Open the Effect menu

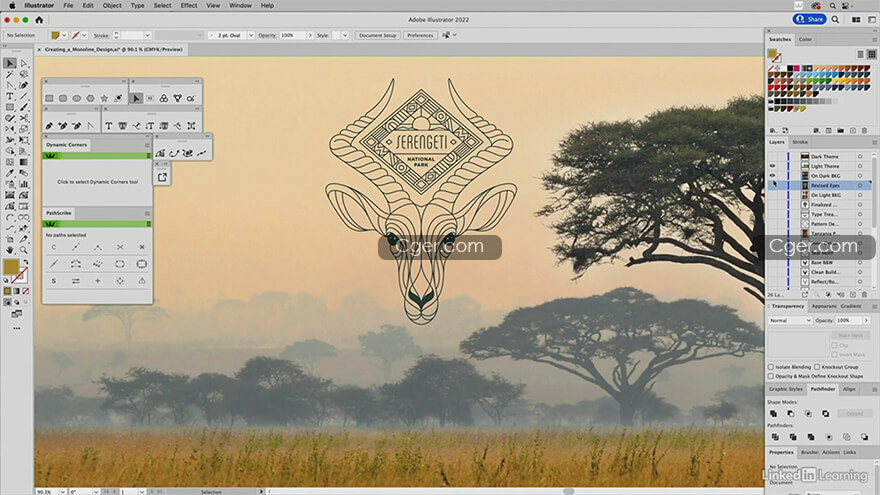coord(189,5)
